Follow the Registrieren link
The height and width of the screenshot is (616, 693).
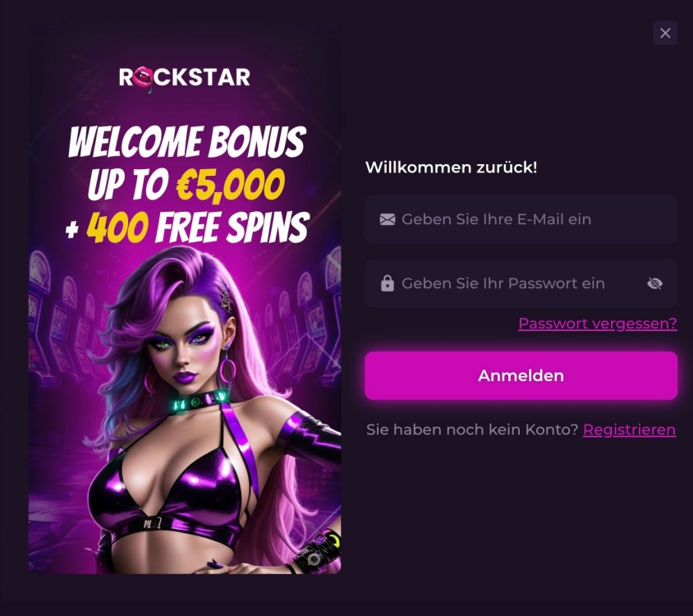pos(629,430)
